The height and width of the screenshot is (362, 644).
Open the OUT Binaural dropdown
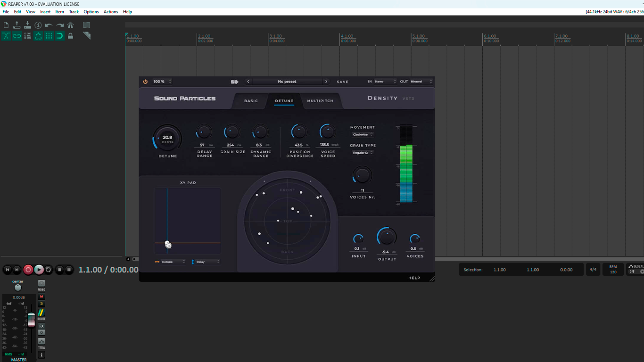(x=421, y=82)
